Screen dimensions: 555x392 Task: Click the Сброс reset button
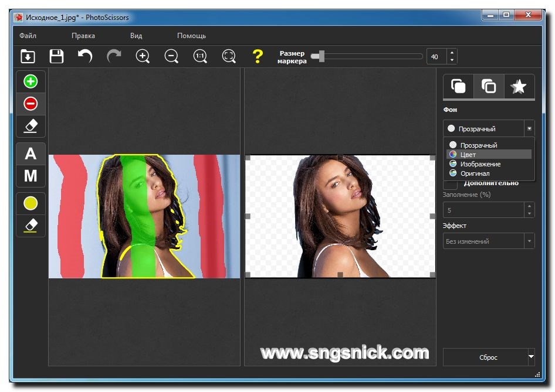tap(485, 357)
